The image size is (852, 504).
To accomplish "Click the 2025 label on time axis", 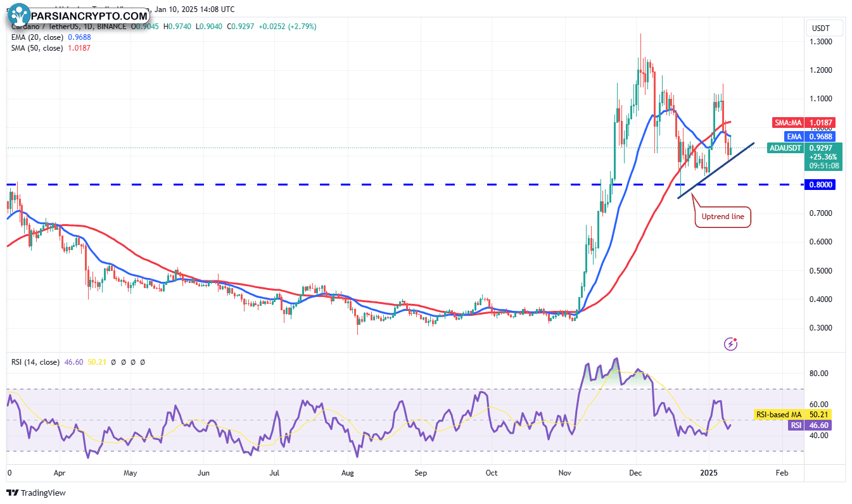I will pyautogui.click(x=709, y=473).
